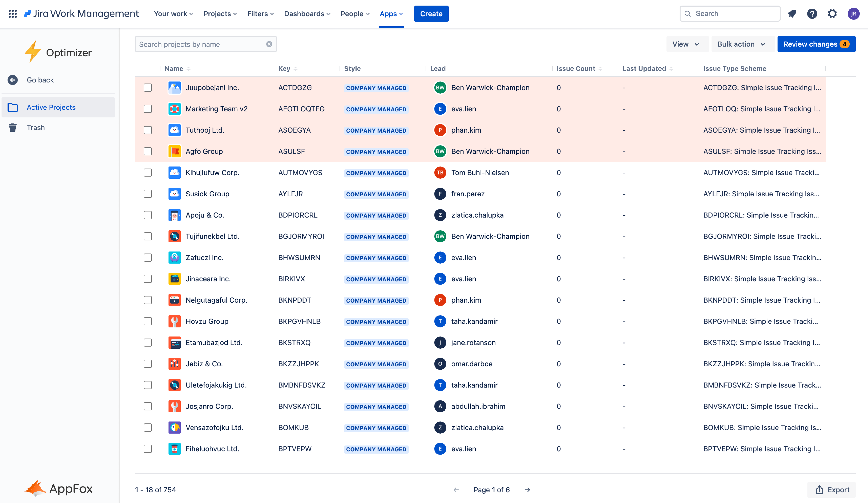Go to next page arrow
This screenshot has width=868, height=503.
[x=527, y=489]
